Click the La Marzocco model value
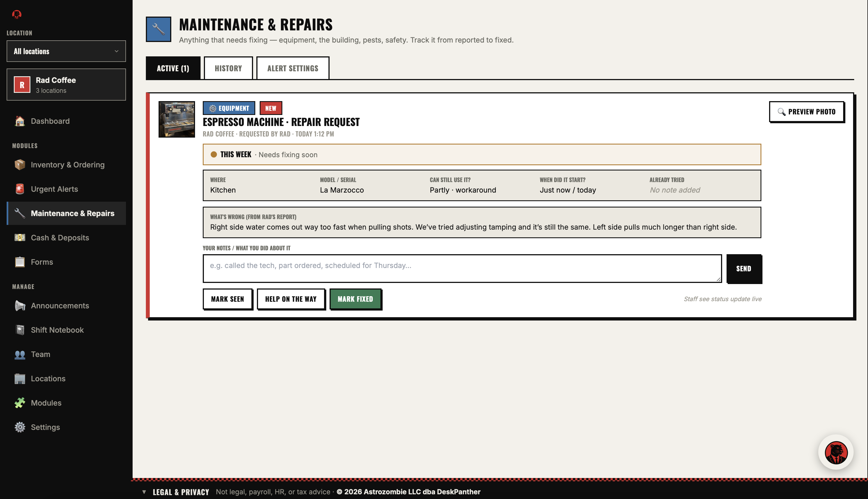Image resolution: width=868 pixels, height=499 pixels. coord(342,190)
